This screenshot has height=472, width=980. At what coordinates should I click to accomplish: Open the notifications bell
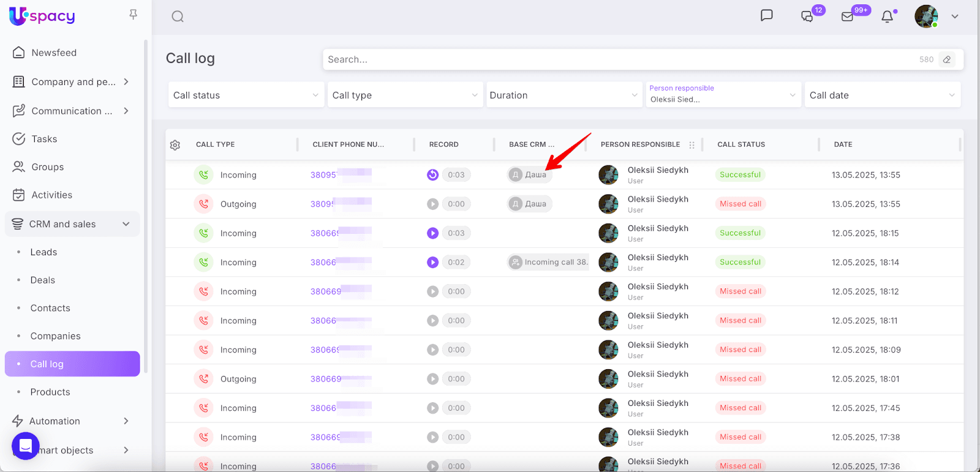coord(887,17)
